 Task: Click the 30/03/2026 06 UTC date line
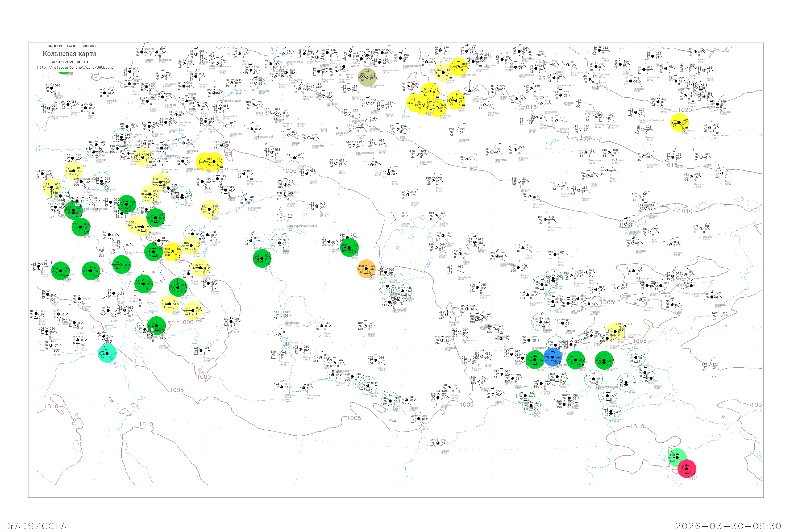(70, 62)
